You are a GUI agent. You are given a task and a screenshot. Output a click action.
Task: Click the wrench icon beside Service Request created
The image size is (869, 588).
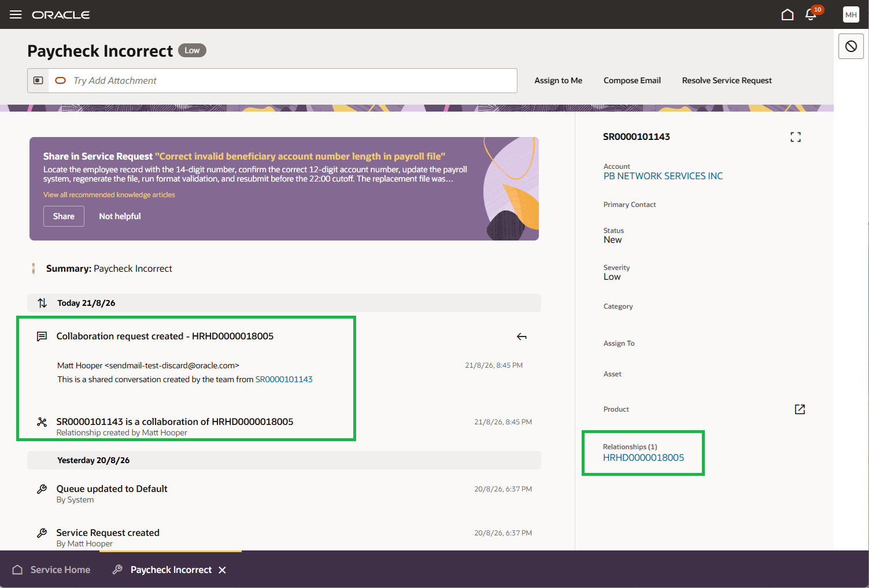(42, 533)
